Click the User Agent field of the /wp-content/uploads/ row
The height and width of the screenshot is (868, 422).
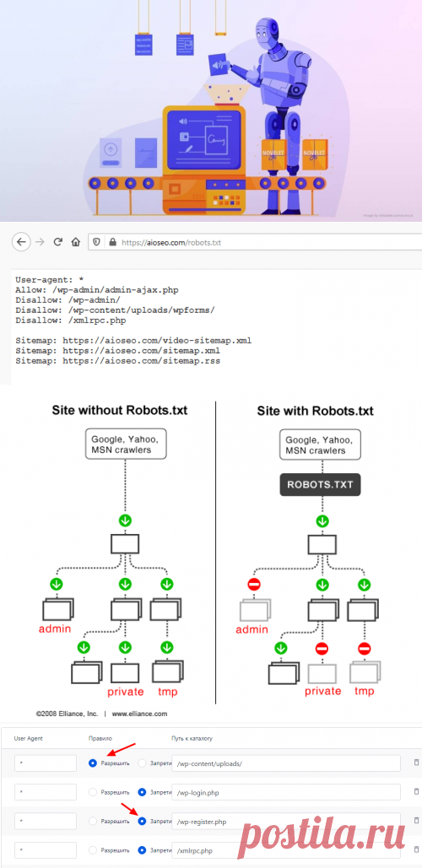(x=46, y=763)
